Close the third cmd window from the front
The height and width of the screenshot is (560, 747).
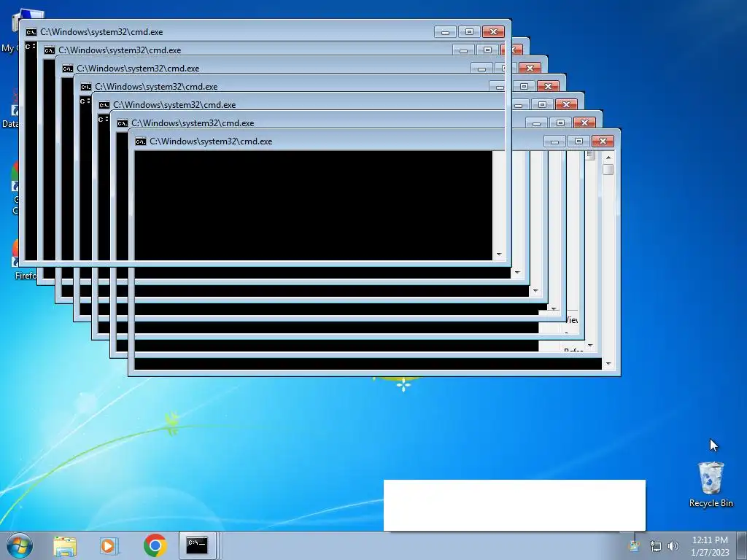pyautogui.click(x=530, y=68)
